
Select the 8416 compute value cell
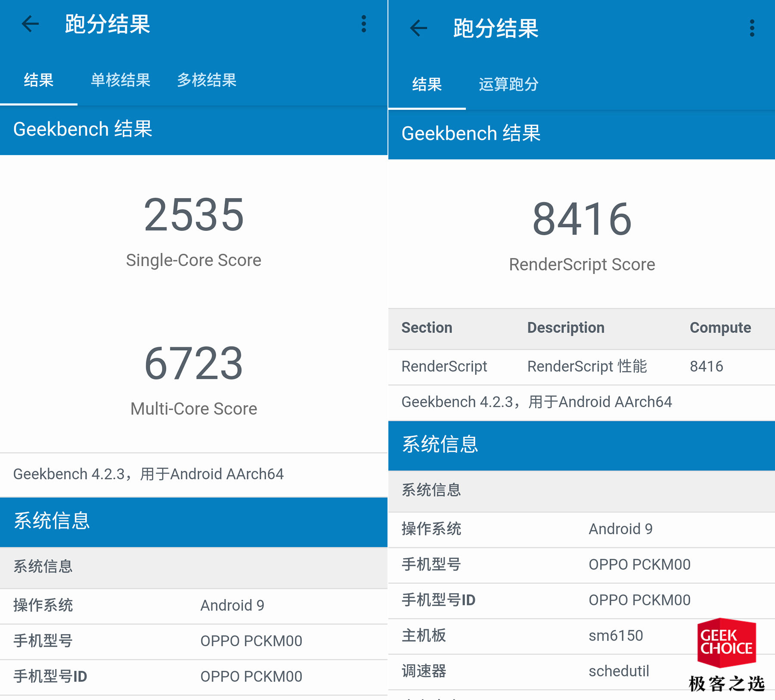[x=707, y=367]
